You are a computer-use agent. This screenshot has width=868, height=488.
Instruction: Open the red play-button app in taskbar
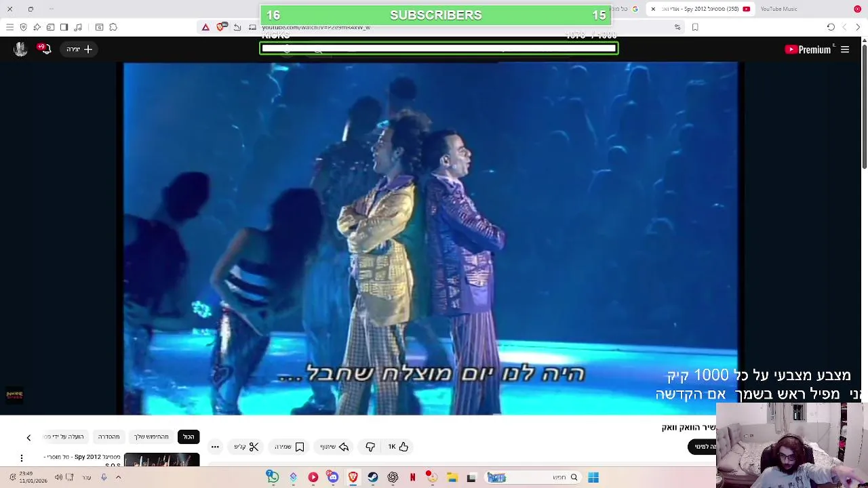[x=313, y=477]
